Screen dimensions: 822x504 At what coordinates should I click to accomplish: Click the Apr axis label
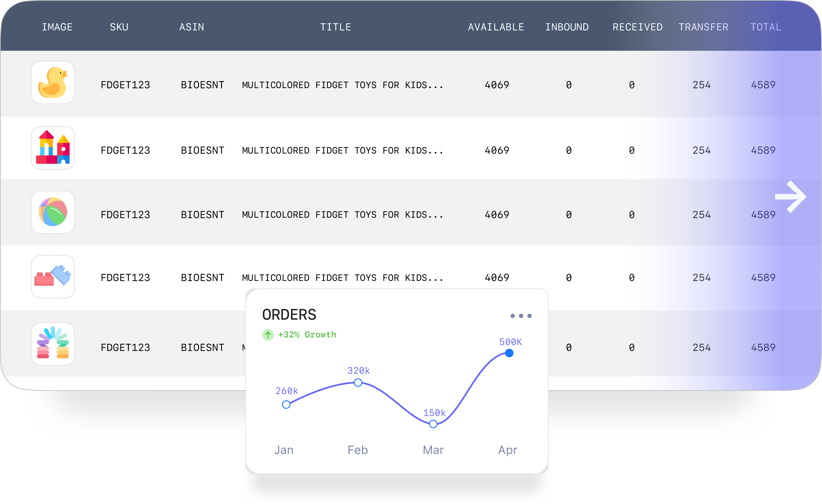coord(507,450)
